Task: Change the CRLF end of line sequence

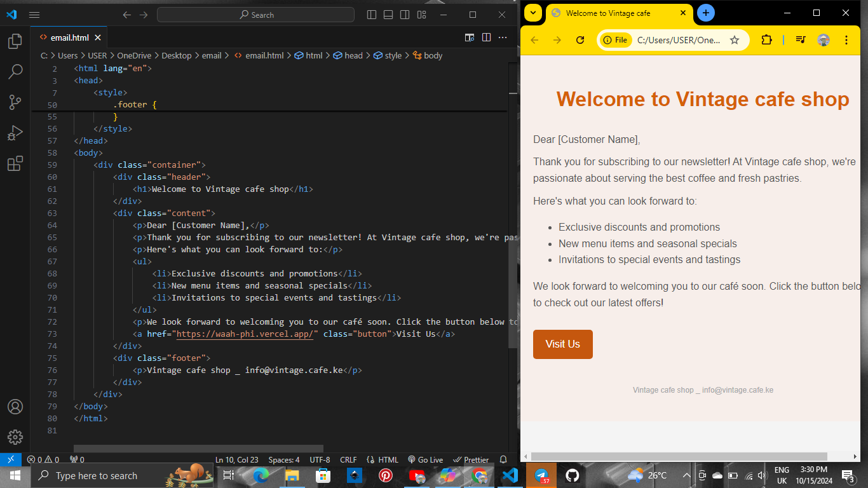Action: click(x=348, y=459)
